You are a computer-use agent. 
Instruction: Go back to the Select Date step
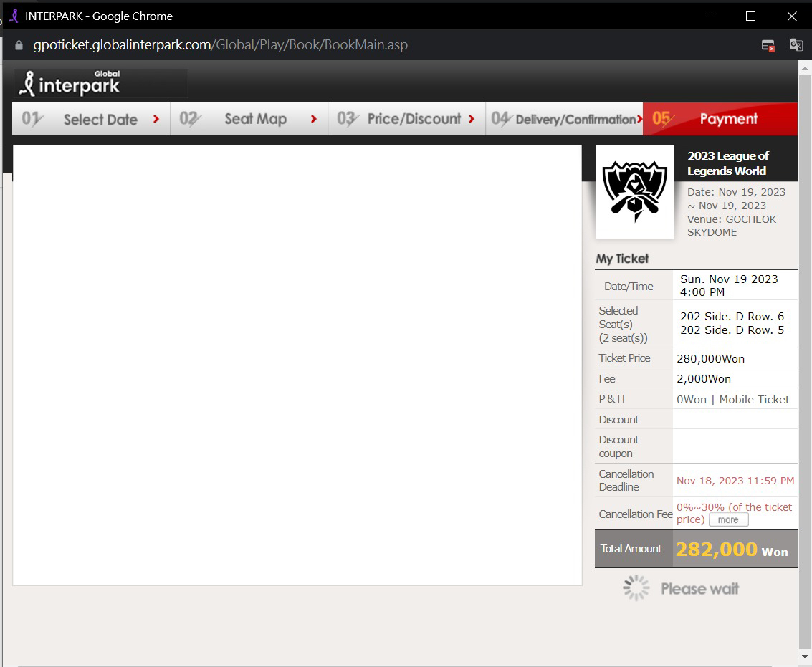(91, 119)
